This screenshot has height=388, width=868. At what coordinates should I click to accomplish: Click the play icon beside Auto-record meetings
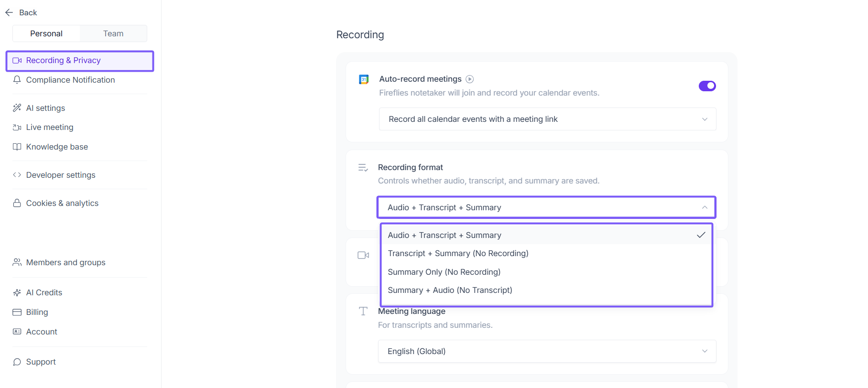[470, 79]
